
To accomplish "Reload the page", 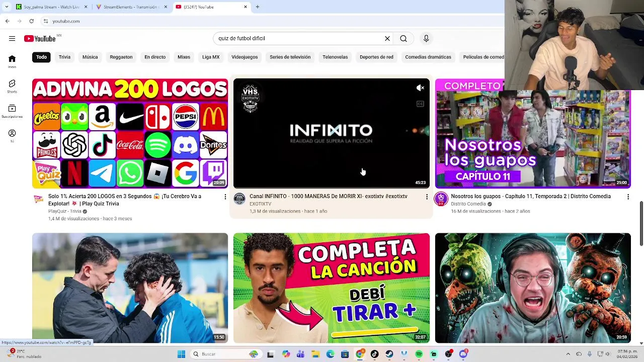I will [x=31, y=21].
